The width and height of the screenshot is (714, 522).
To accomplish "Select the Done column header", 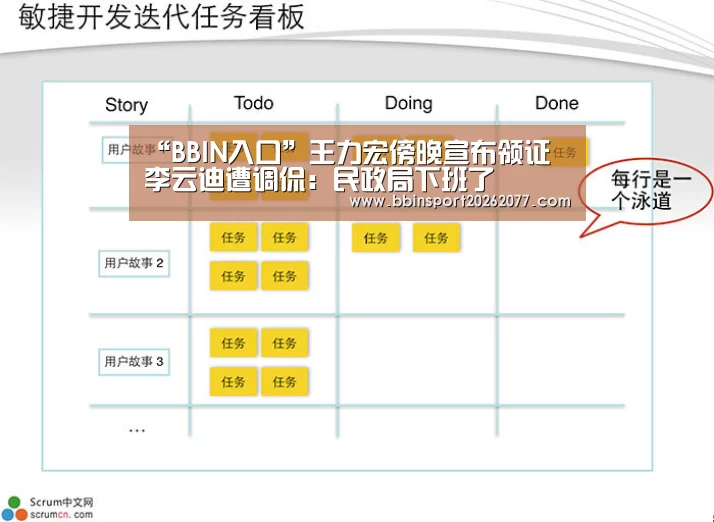I will [x=556, y=103].
